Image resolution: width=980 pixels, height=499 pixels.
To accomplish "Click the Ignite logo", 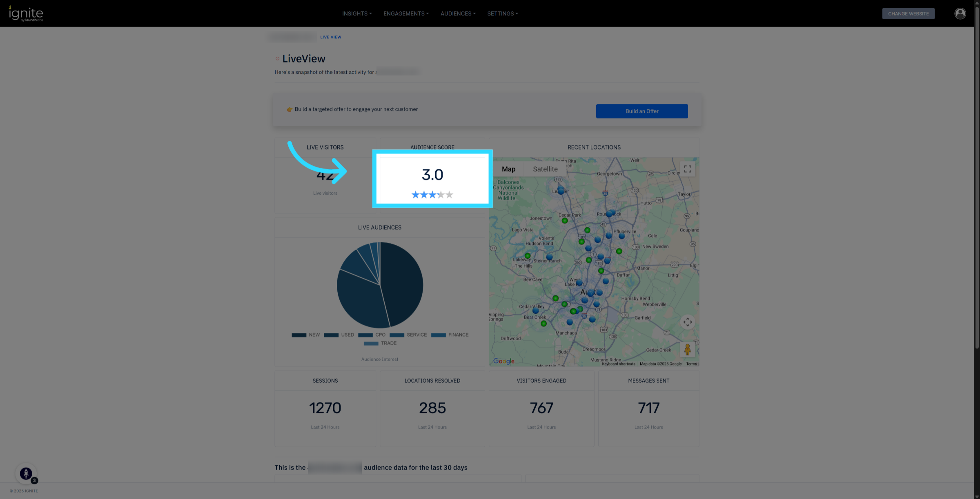I will coord(26,13).
